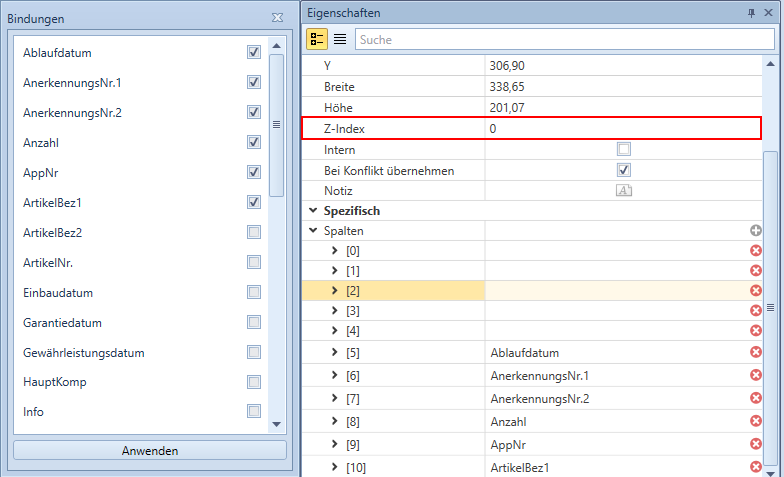Switch to categorized property view icon

point(317,40)
